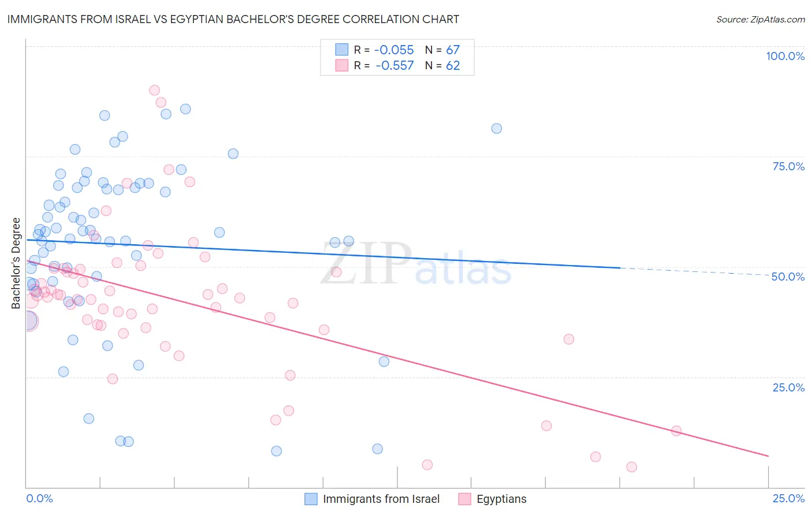Click the 100.0% y-axis tick label
Viewport: 812px width, 515px height.
coord(785,56)
